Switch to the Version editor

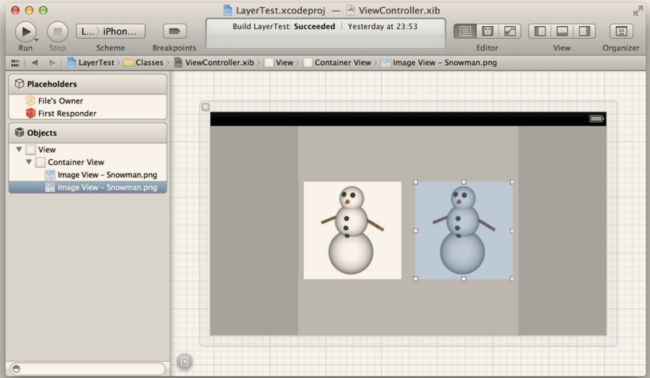[509, 31]
